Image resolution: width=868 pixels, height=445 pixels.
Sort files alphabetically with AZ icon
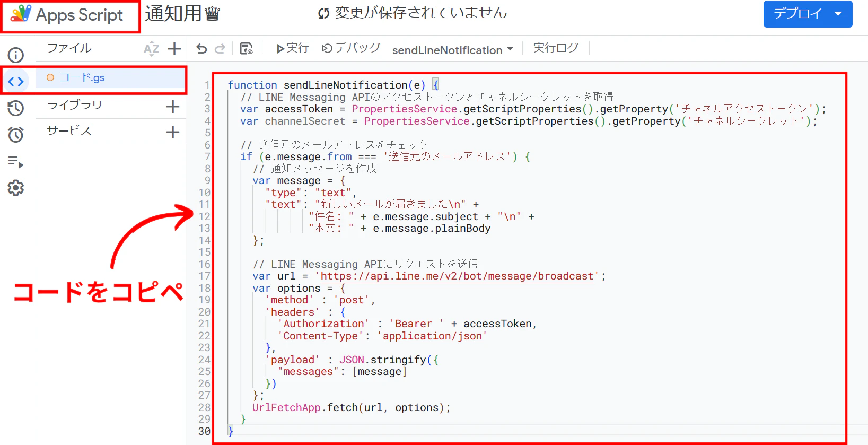pyautogui.click(x=151, y=49)
